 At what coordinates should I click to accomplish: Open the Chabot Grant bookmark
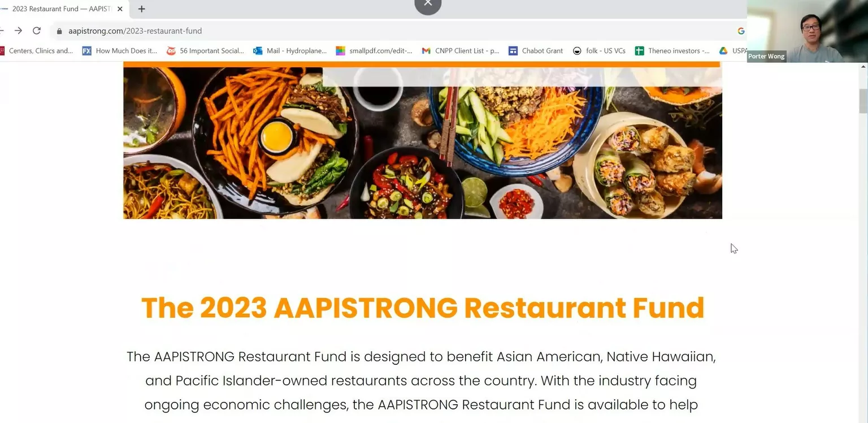click(536, 51)
